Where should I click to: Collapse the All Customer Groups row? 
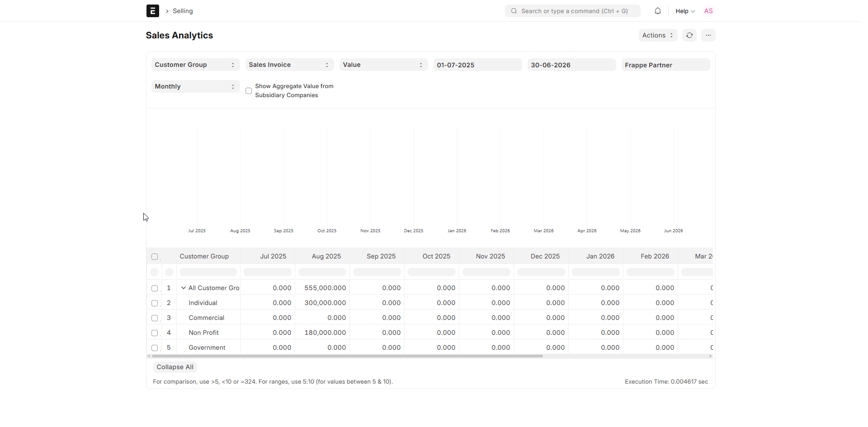pos(184,288)
